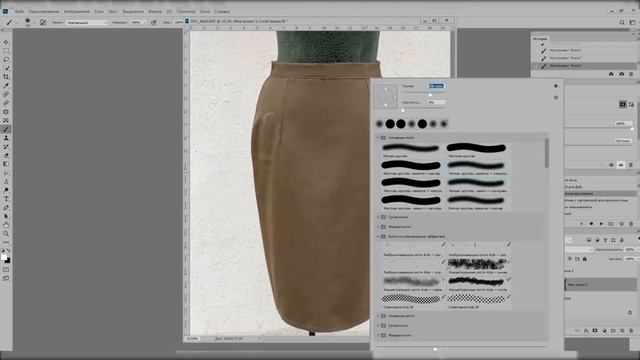Select the Hand tool
Image resolution: width=640 pixels, height=360 pixels.
[6, 225]
